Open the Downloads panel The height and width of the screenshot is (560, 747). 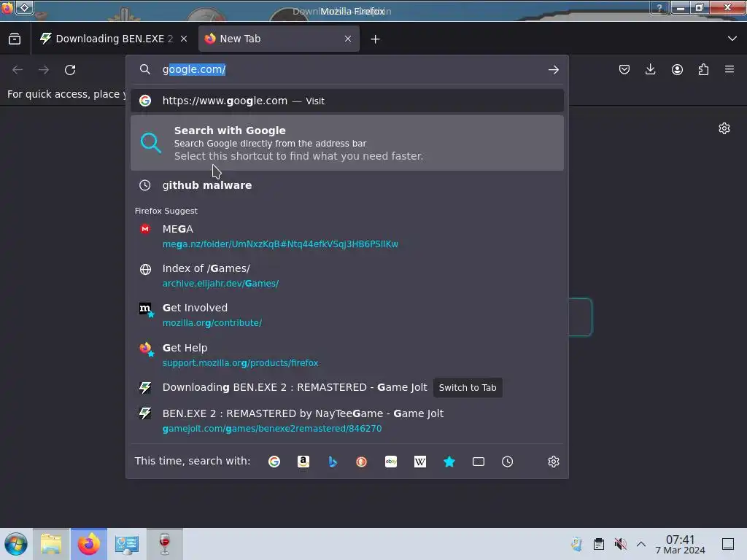pos(650,70)
